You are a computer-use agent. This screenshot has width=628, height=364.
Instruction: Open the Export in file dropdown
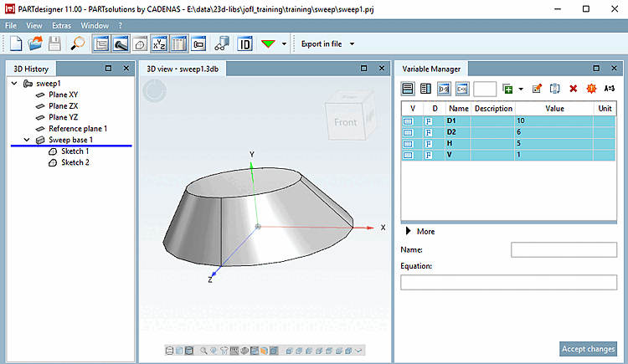tap(352, 44)
